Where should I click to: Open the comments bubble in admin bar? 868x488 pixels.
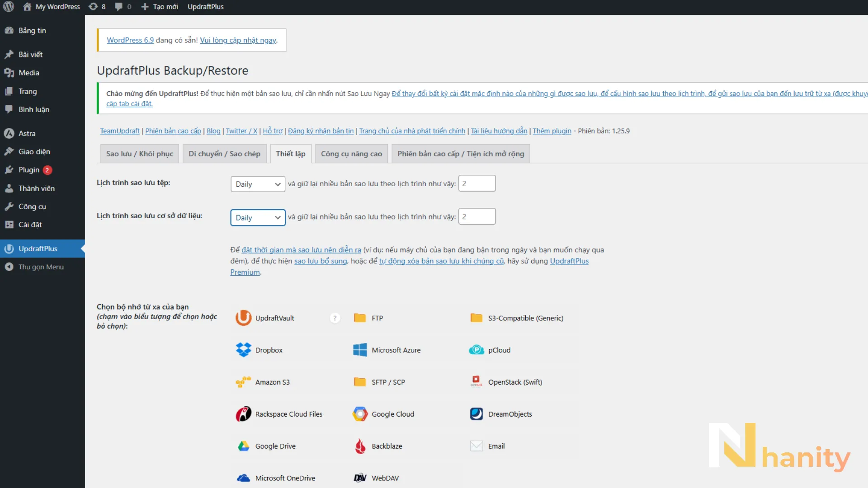pyautogui.click(x=123, y=7)
